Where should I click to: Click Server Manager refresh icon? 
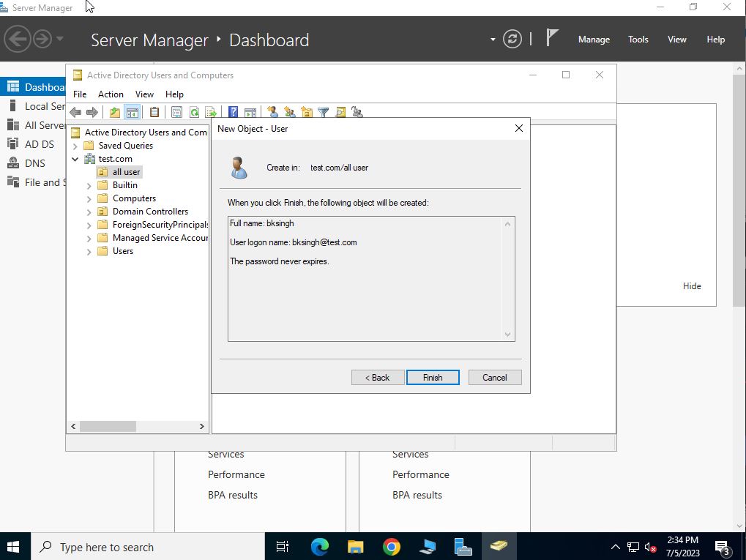512,39
